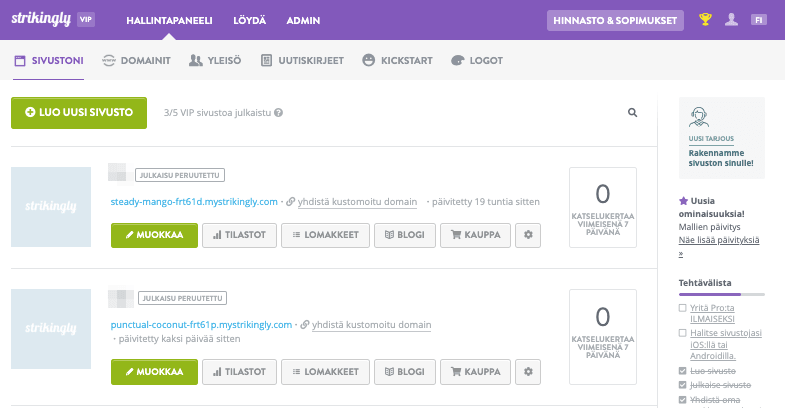Open the FI language selector
Image resolution: width=785 pixels, height=408 pixels.
(758, 20)
